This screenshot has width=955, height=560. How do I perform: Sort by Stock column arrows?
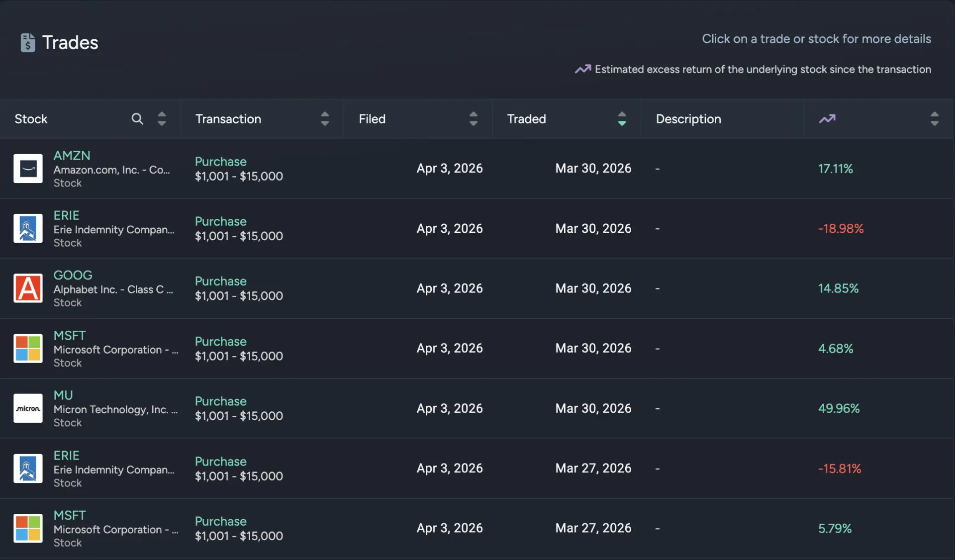pos(162,119)
